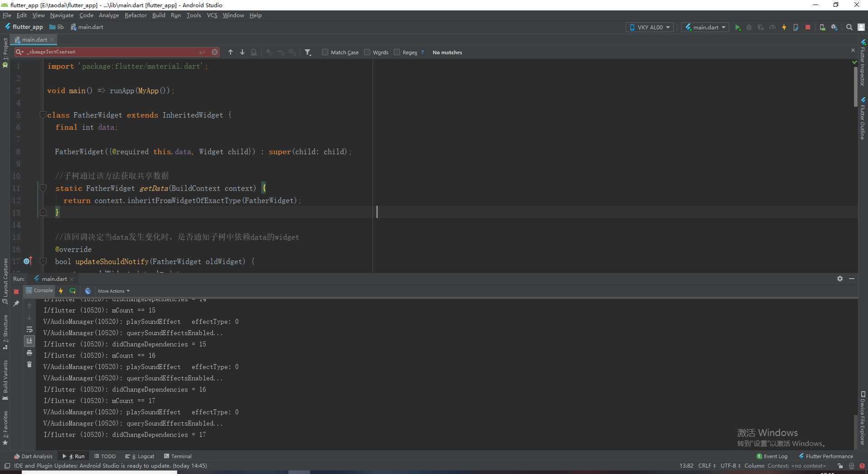The height and width of the screenshot is (474, 868).
Task: Open line separator CRLF selector
Action: 707,465
